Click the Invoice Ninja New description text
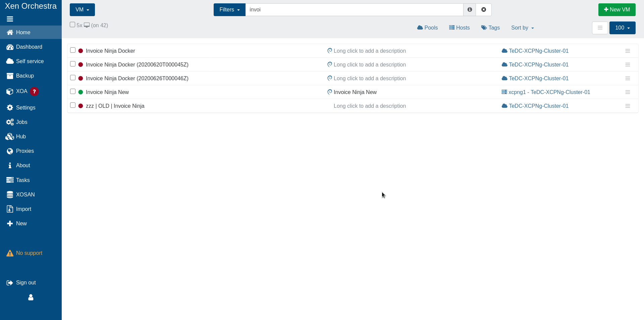Image resolution: width=644 pixels, height=320 pixels. [x=355, y=92]
